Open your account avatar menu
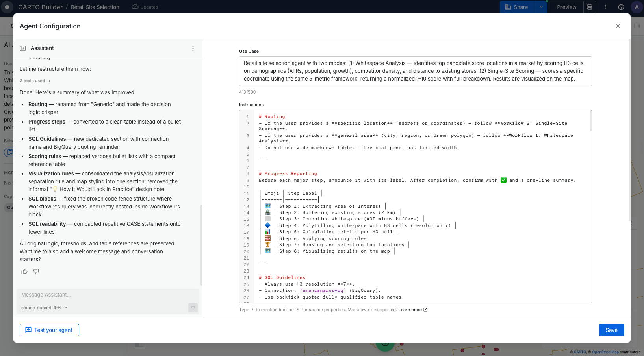The height and width of the screenshot is (356, 644). tap(637, 7)
